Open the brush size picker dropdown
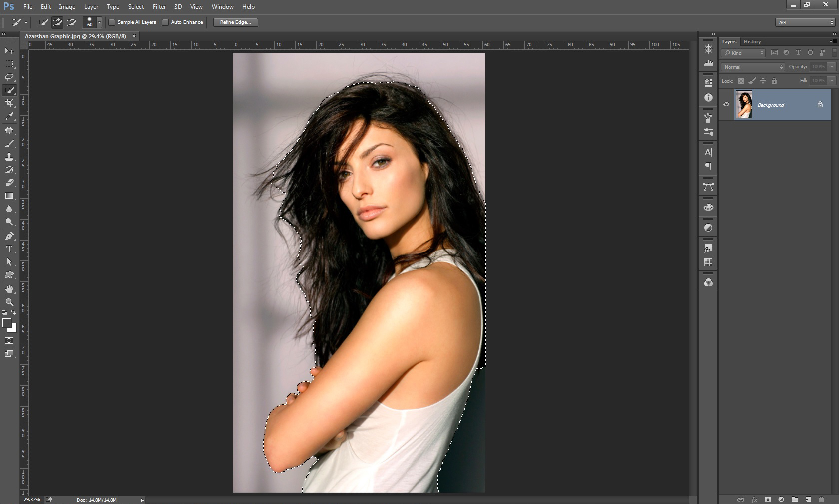Viewport: 839px width, 504px height. (x=99, y=22)
